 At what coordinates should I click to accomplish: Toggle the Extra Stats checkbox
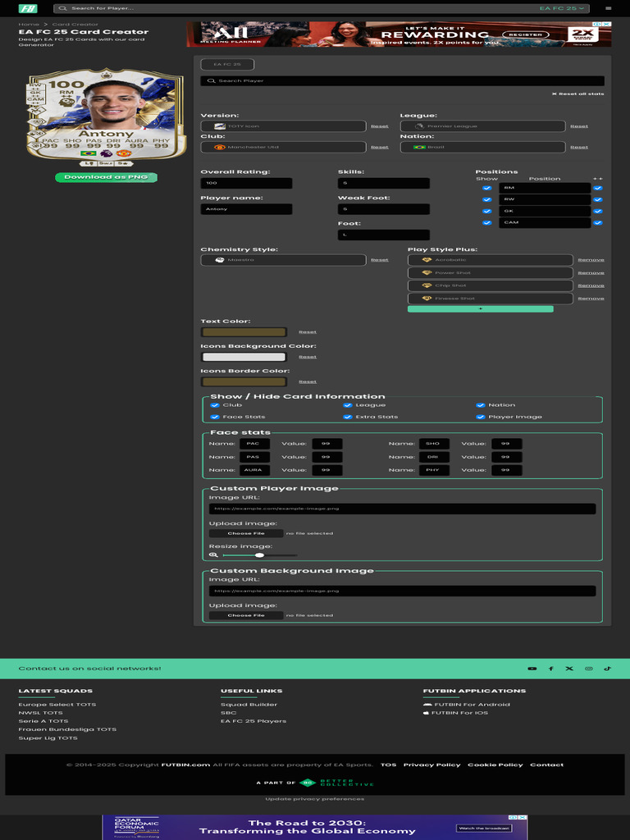point(348,418)
